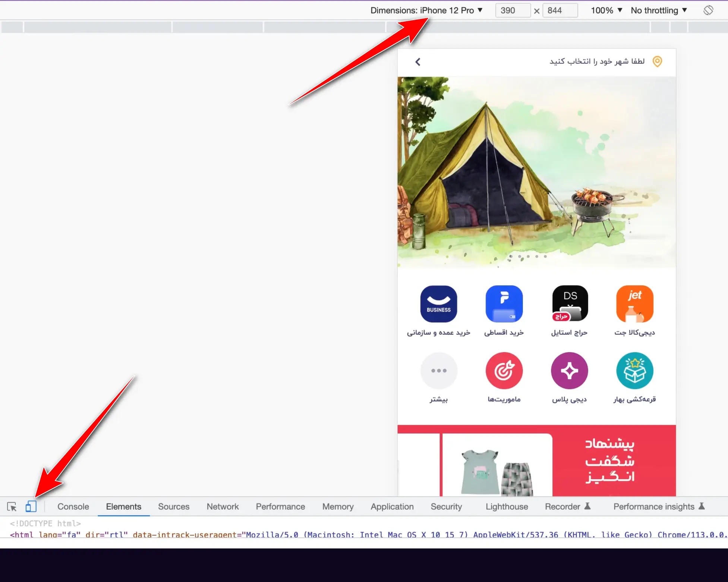Open the missions target icon
728x582 pixels.
(504, 370)
